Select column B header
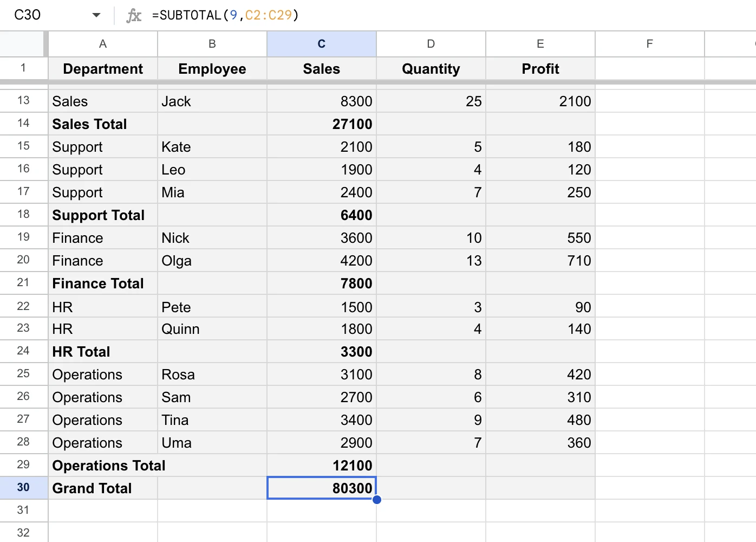 pos(212,44)
